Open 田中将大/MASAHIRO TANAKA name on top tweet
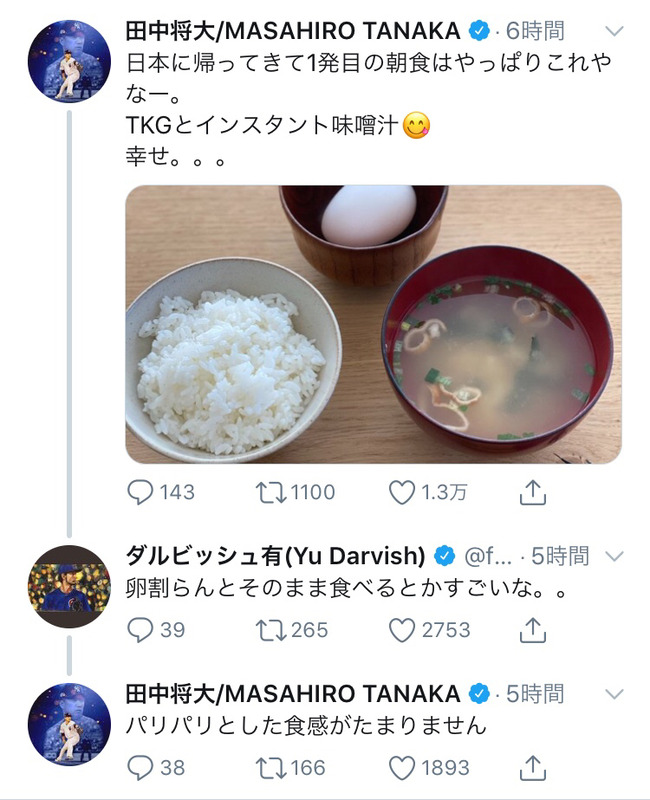650x800 pixels. coord(293,31)
